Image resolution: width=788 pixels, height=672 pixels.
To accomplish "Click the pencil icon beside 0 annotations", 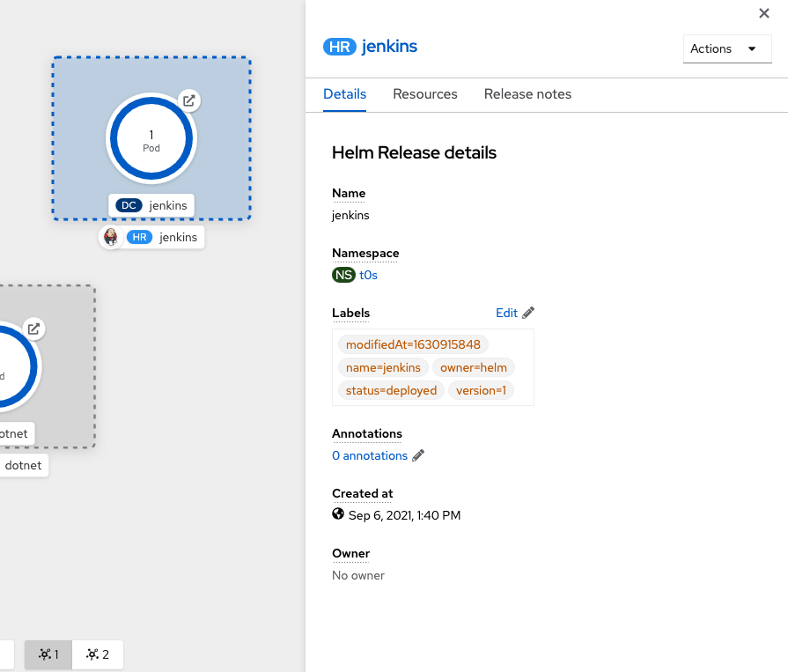I will pos(418,455).
